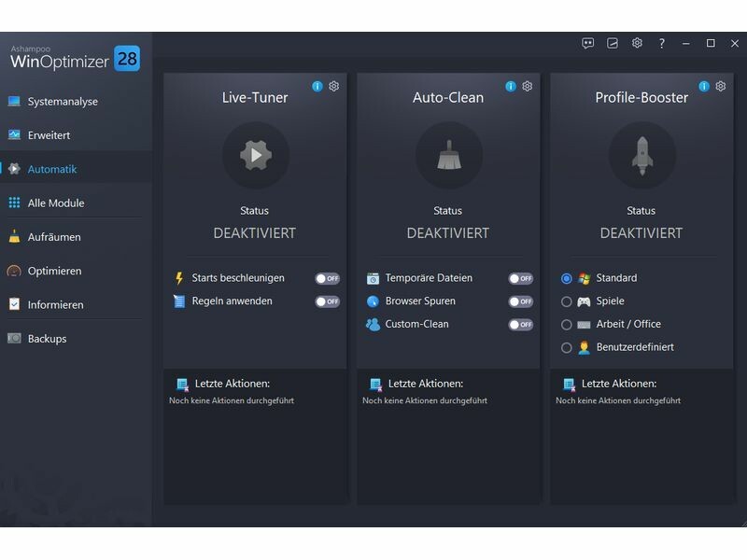Click the Profile-Booster rocket icon
Viewport: 747px width, 560px height.
tap(641, 155)
